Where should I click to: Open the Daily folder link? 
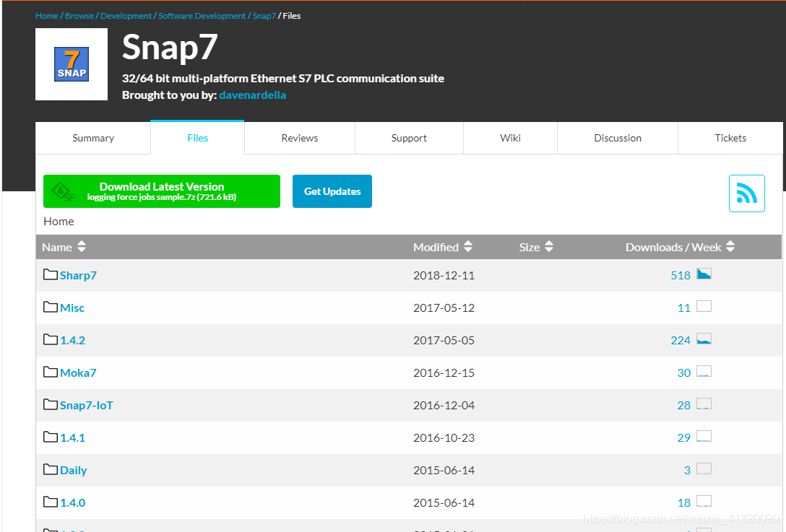pos(74,471)
